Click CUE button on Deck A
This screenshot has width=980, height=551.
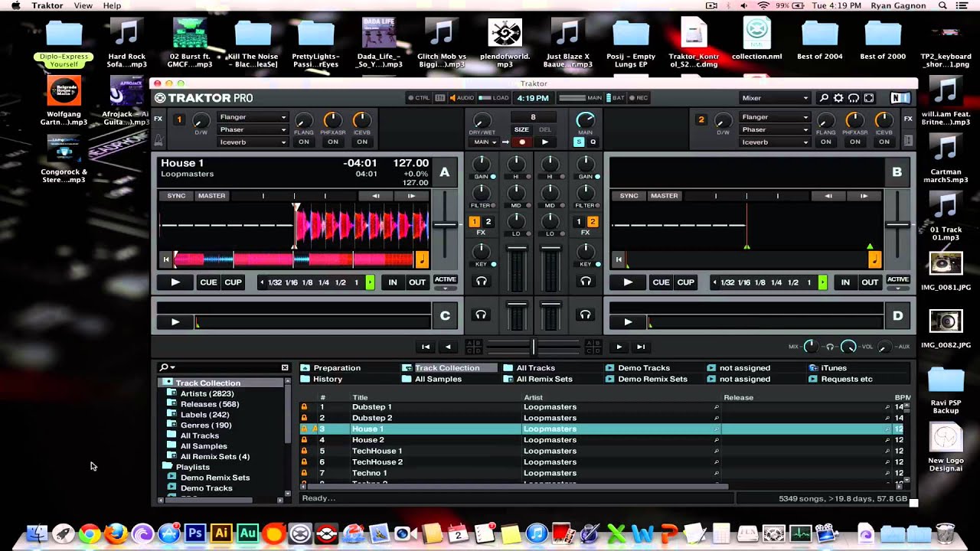[x=208, y=282]
